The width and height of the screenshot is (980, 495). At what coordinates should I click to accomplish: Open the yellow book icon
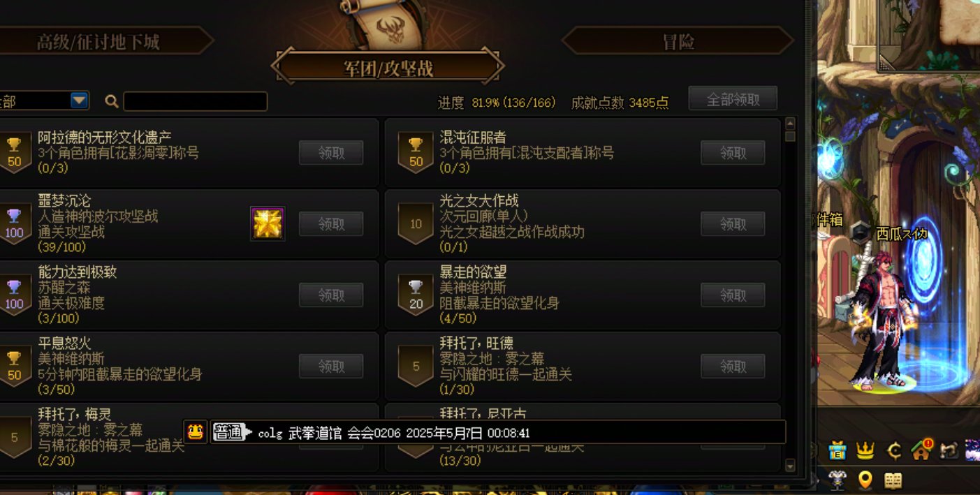pyautogui.click(x=893, y=480)
